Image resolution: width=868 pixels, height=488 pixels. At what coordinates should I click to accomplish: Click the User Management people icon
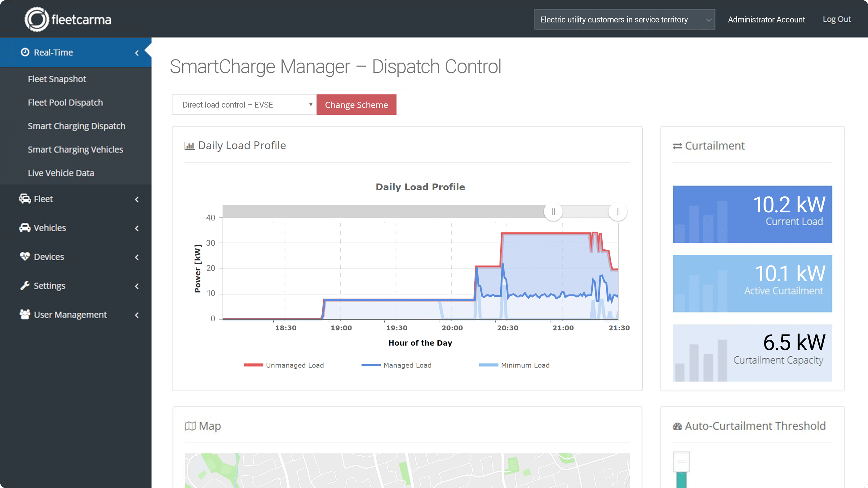pyautogui.click(x=24, y=314)
